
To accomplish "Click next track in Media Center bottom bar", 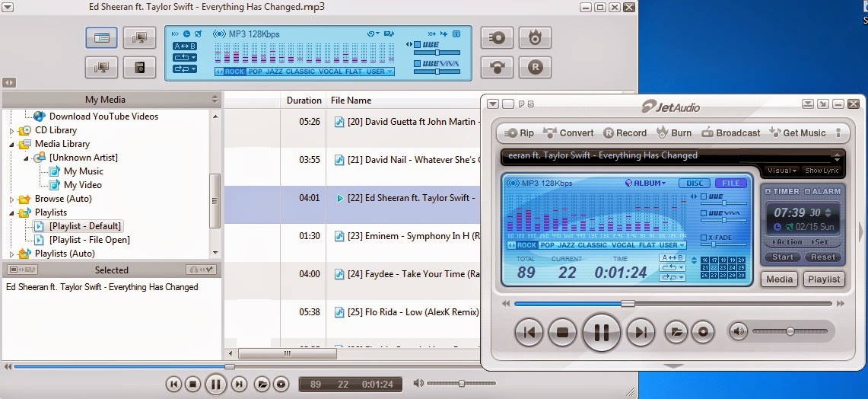I will coord(239,384).
